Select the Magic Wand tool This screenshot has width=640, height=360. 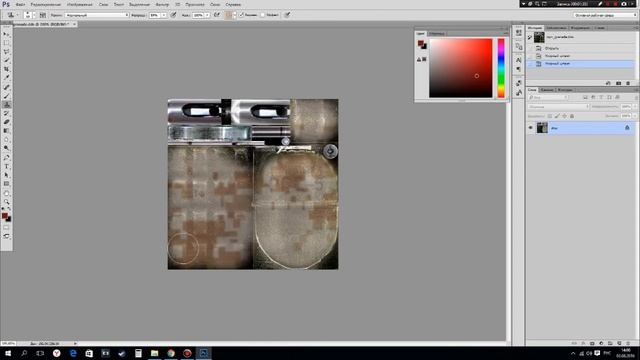[7, 60]
